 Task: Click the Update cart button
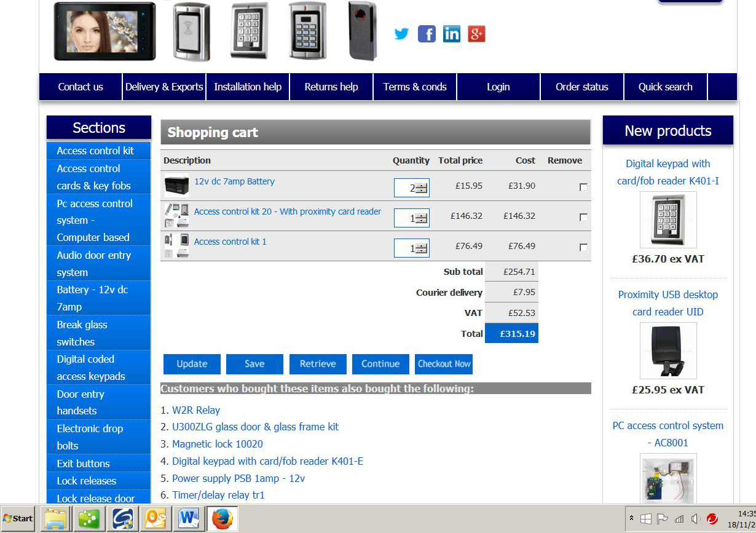[192, 364]
